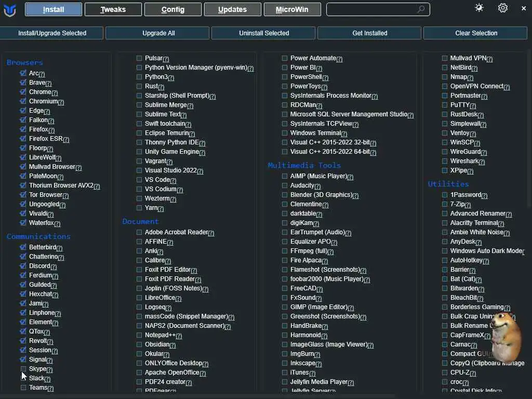Check Blender (3D Graphics) checkbox

point(285,194)
